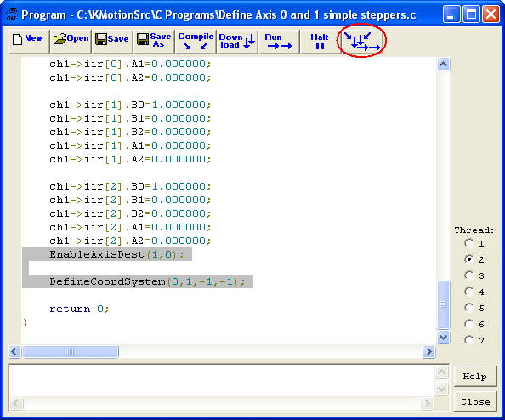Select Thread 3 radio button
Viewport: 505px width, 420px height.
pyautogui.click(x=469, y=275)
